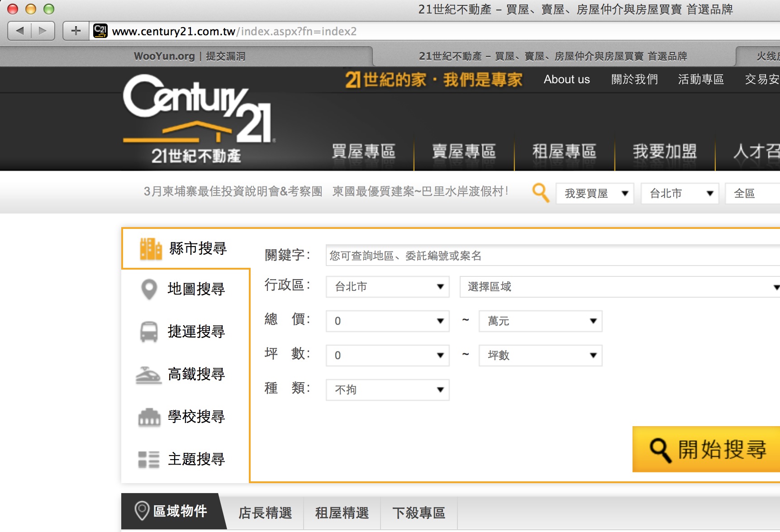Click the green zoom window button

[49, 9]
